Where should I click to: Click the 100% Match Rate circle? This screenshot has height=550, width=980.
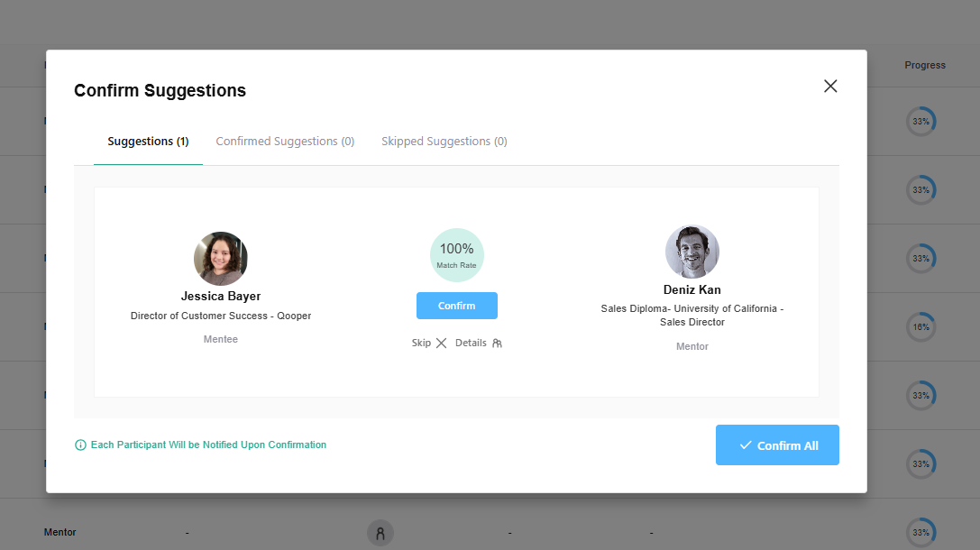click(x=456, y=254)
